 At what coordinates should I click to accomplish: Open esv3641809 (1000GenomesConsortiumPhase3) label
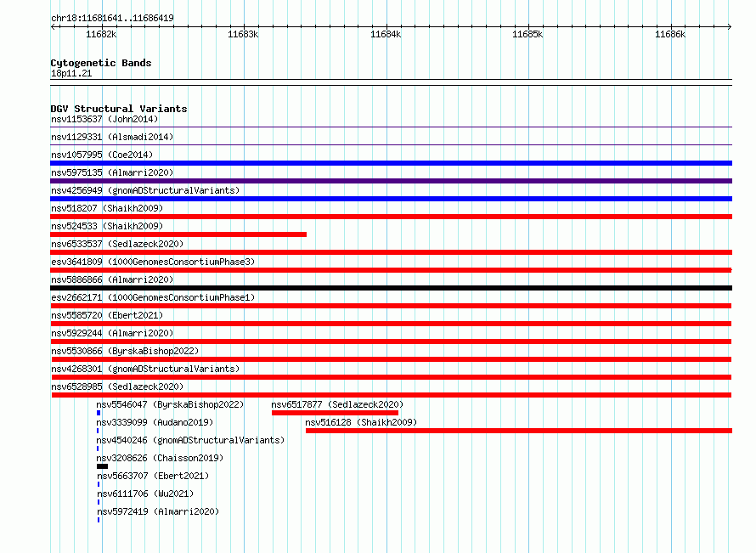pyautogui.click(x=153, y=262)
